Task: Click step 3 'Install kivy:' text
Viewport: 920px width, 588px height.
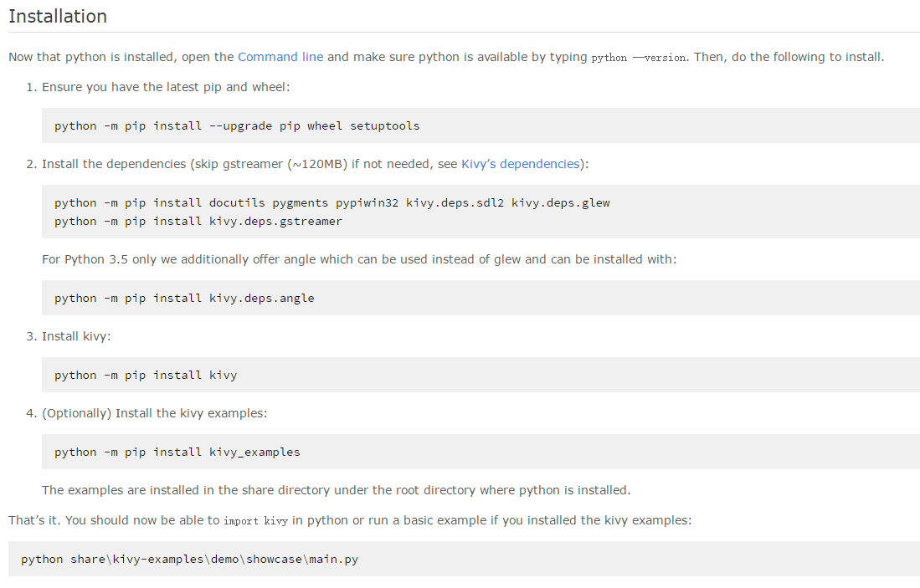Action: pyautogui.click(x=76, y=336)
